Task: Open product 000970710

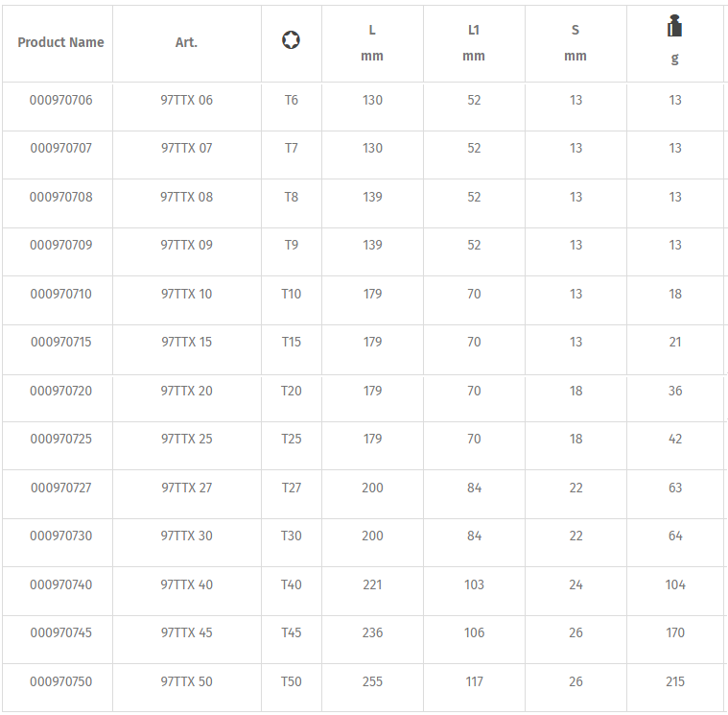Action: (x=60, y=294)
